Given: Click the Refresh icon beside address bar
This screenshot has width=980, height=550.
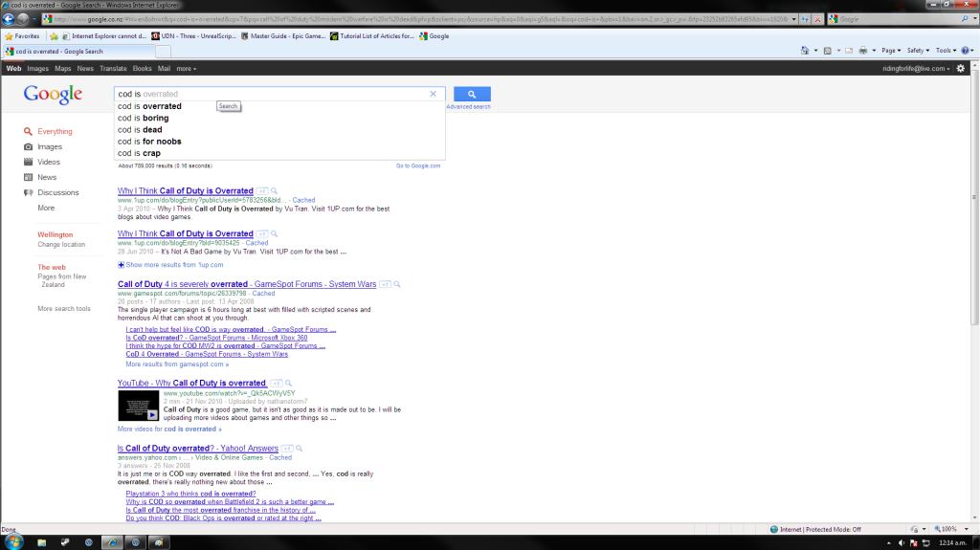Looking at the screenshot, I should click(x=805, y=19).
